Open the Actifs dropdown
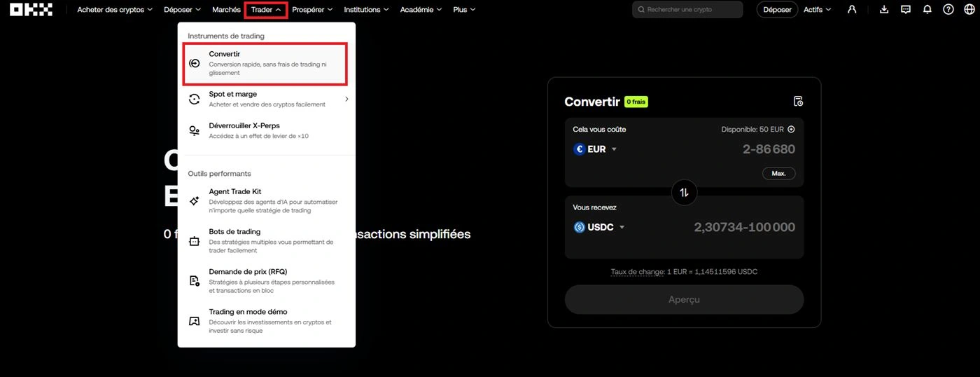The width and height of the screenshot is (980, 377). (818, 10)
